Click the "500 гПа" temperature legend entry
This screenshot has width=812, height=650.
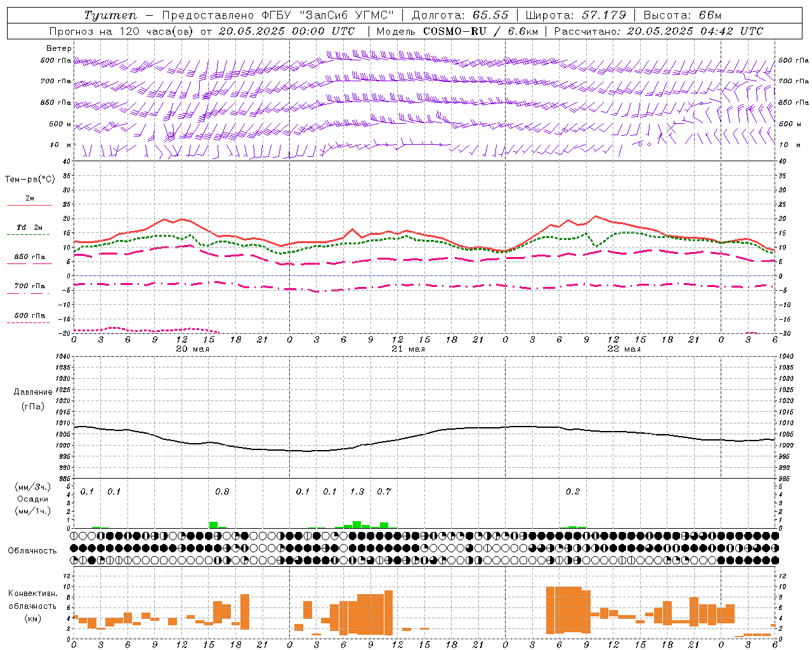coord(30,315)
